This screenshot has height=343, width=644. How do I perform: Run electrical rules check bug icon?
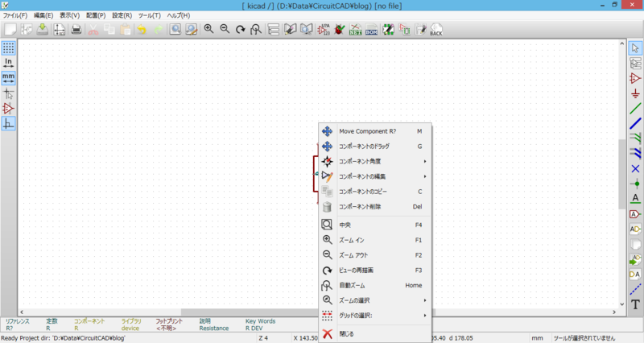click(340, 30)
